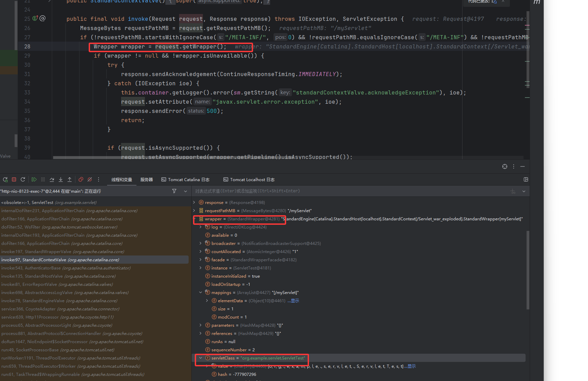The height and width of the screenshot is (381, 588).
Task: Open the thread selector dropdown arrow
Action: tap(186, 191)
